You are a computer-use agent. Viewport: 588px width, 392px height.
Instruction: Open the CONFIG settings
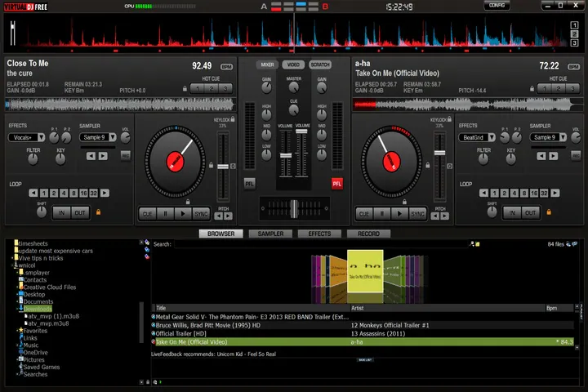click(x=497, y=5)
